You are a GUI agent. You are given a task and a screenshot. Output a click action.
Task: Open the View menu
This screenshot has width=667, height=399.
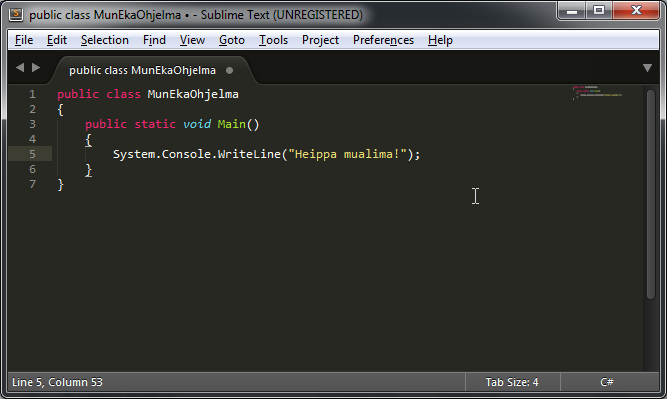click(x=192, y=40)
